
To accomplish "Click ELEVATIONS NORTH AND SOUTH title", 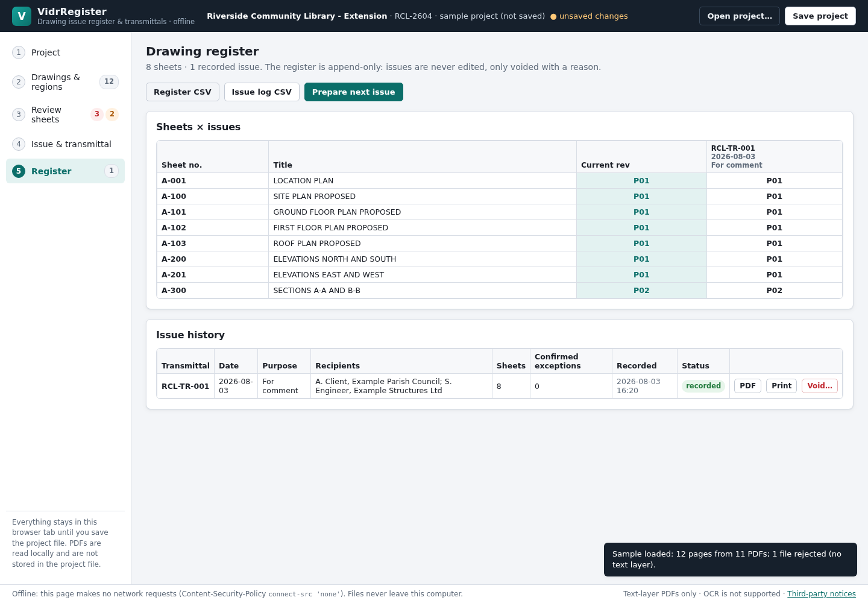I will (423, 259).
